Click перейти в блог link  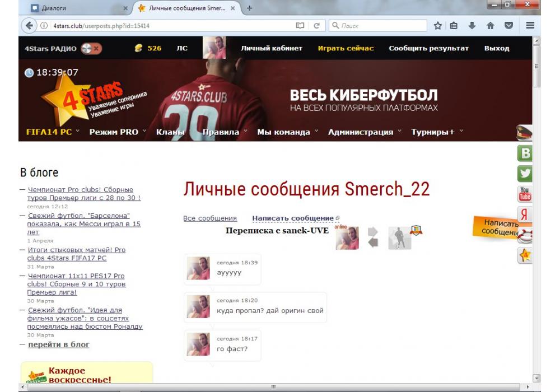click(59, 344)
